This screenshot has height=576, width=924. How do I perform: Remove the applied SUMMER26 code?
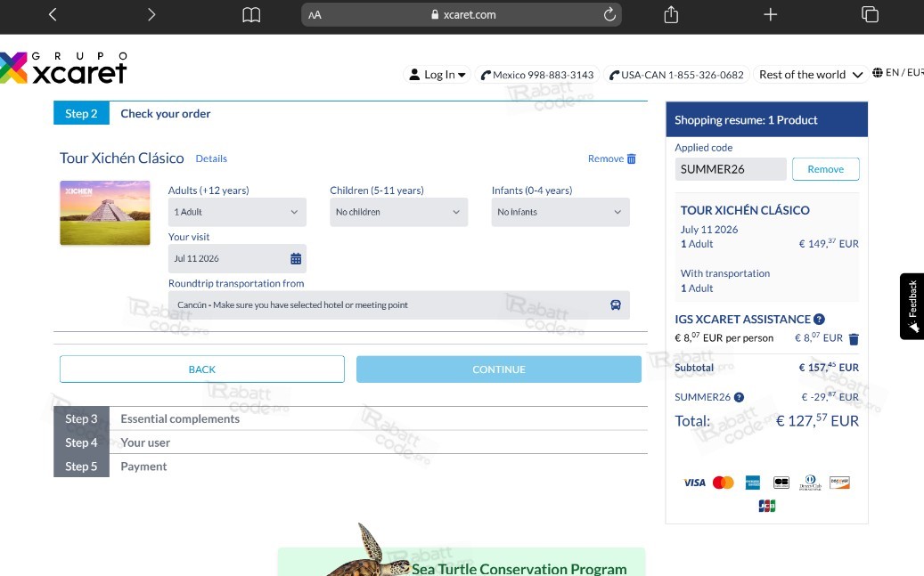pyautogui.click(x=826, y=169)
